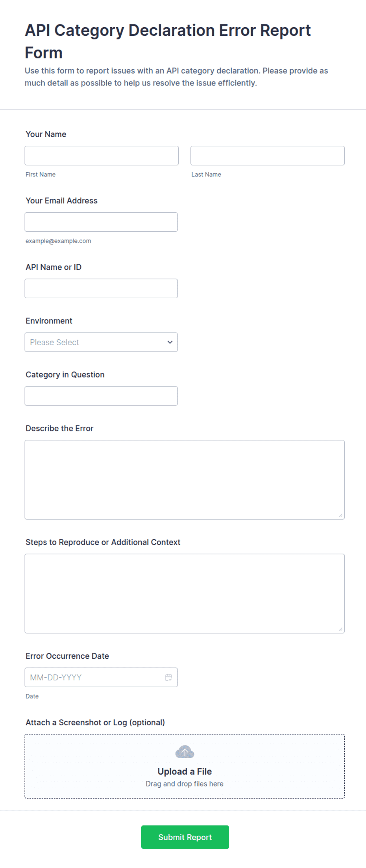The width and height of the screenshot is (366, 868).
Task: Open the Environment dropdown chevron
Action: 170,342
